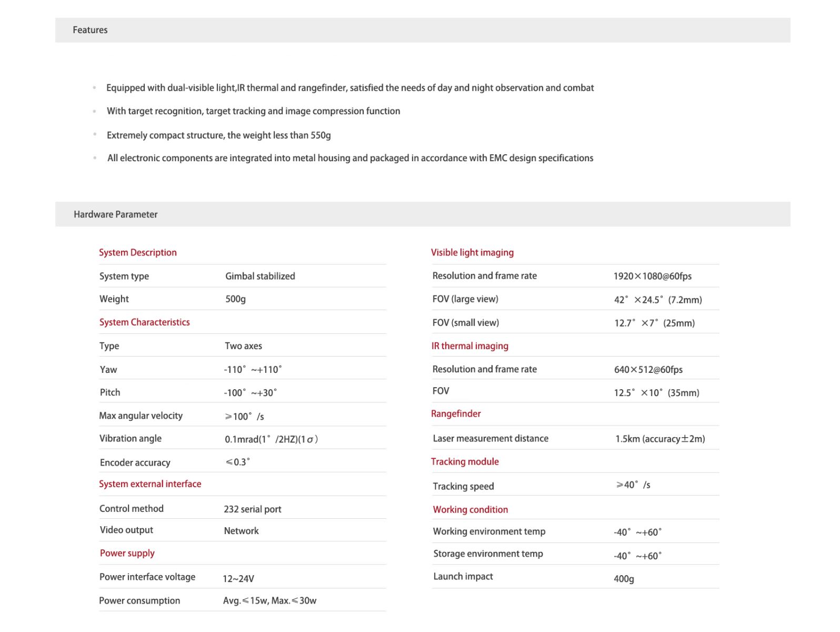This screenshot has height=632, width=840.
Task: Click the Gimbal stabilized value
Action: pyautogui.click(x=260, y=276)
